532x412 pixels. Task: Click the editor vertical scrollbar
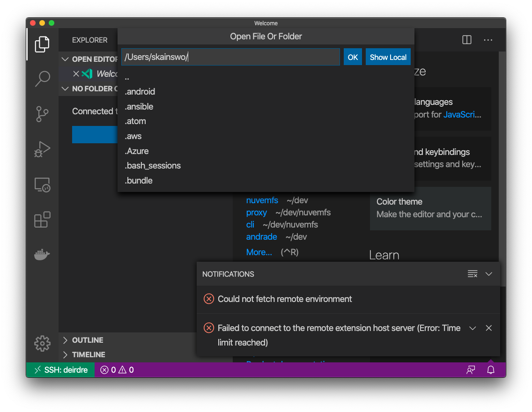(502, 169)
